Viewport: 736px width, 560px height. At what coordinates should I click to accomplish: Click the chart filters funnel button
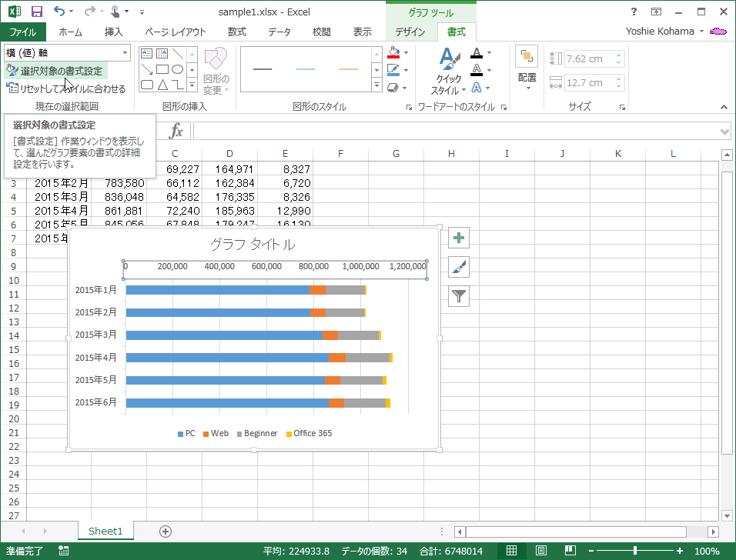pos(459,296)
